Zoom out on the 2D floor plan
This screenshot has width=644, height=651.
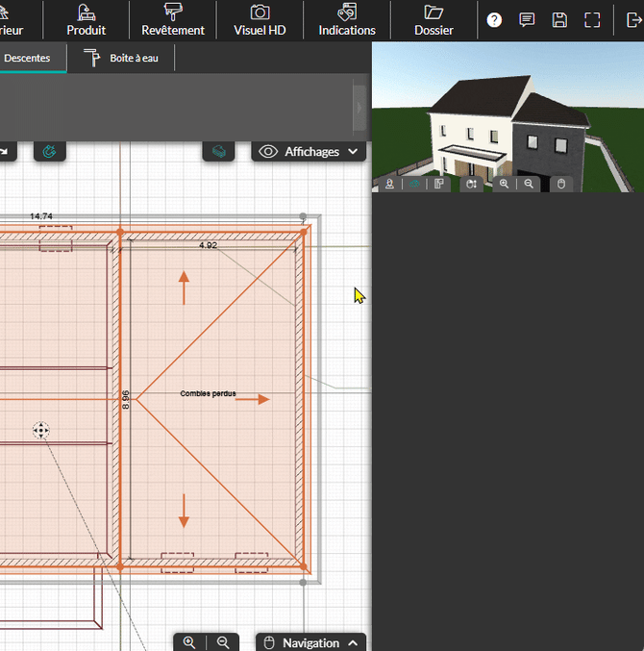[x=223, y=642]
